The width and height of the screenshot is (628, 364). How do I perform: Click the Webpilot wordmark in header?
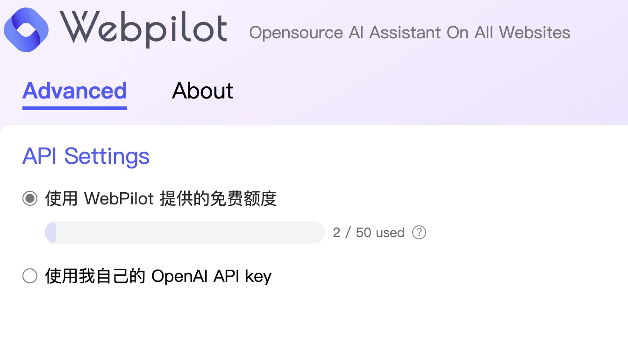click(x=143, y=29)
